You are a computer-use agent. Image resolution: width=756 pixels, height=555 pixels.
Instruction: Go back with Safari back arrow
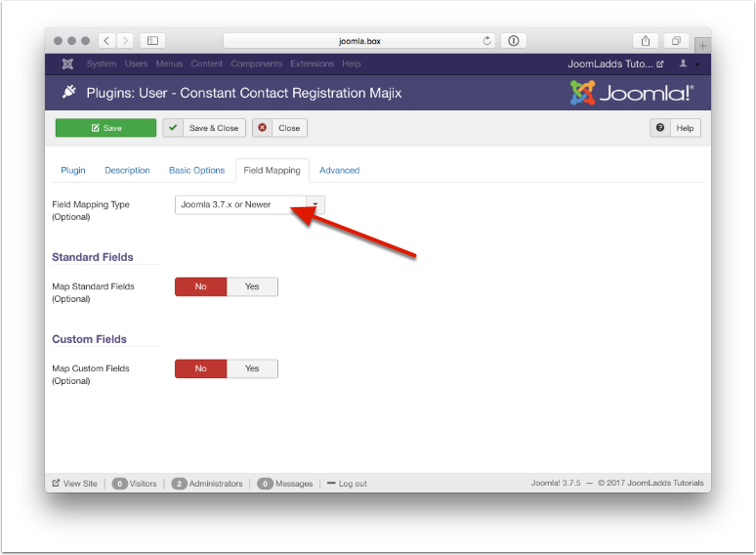click(107, 40)
